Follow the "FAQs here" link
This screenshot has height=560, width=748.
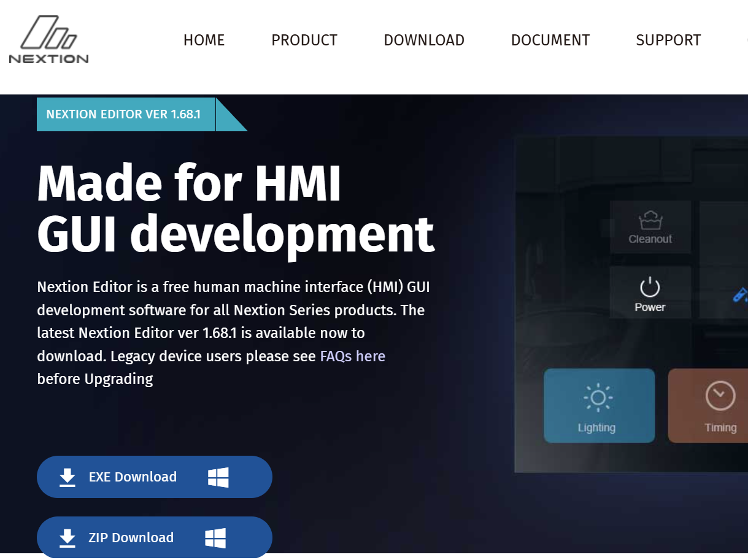tap(353, 356)
